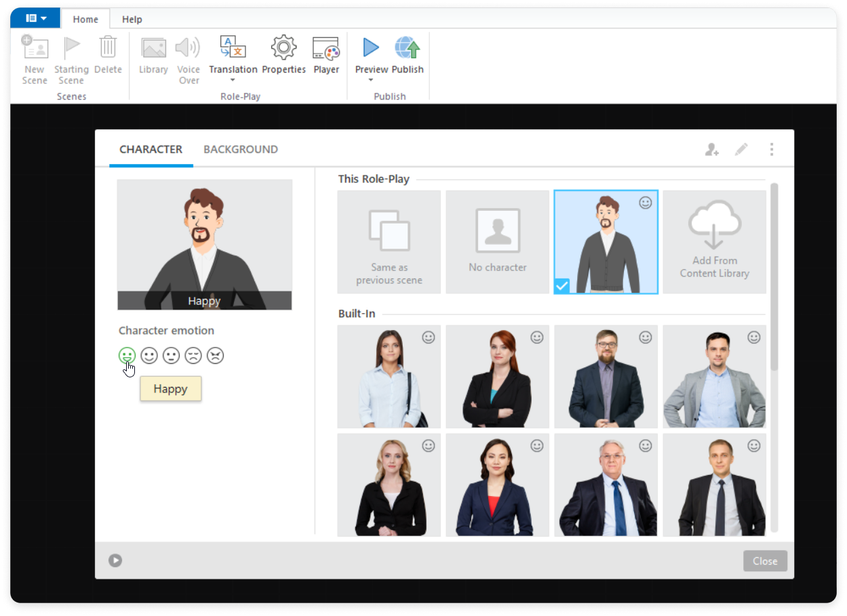Viewport: 847px width, 616px height.
Task: Open the Help ribbon tab
Action: 132,19
